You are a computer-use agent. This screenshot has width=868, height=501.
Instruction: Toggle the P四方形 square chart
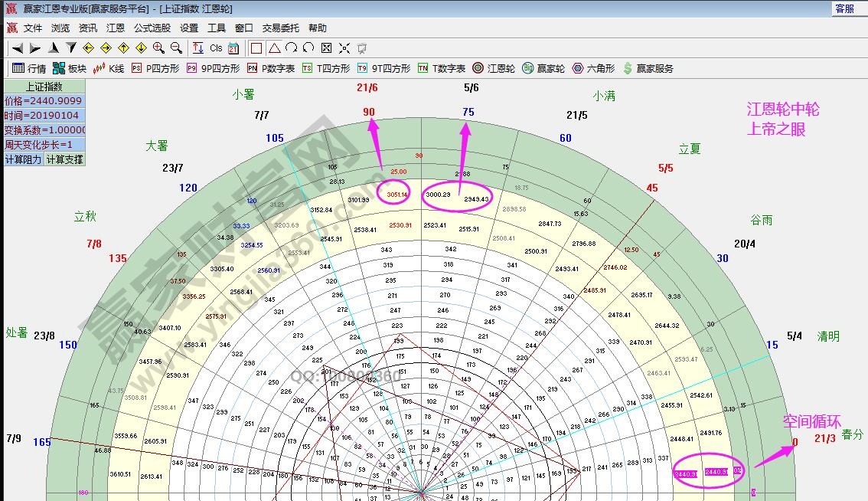click(x=155, y=68)
